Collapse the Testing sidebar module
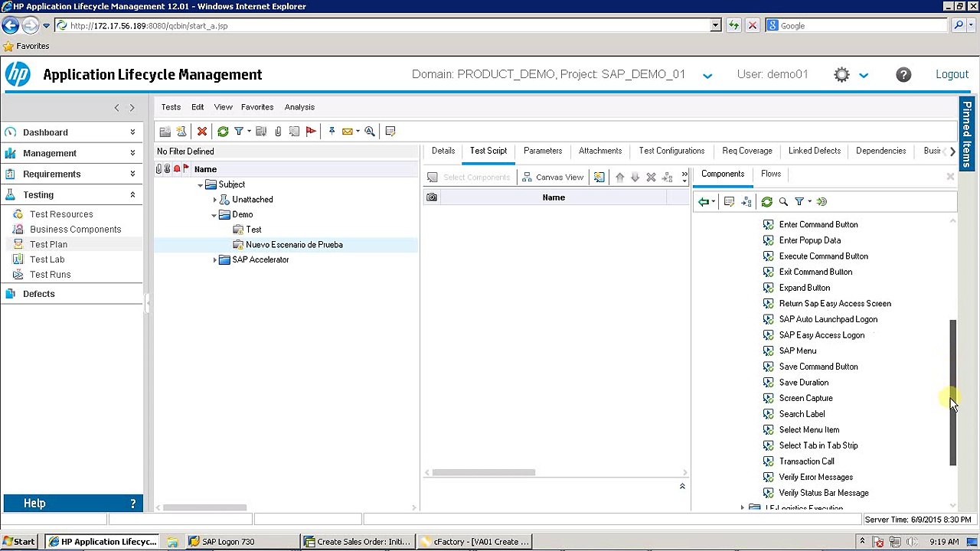Image resolution: width=980 pixels, height=551 pixels. point(132,194)
